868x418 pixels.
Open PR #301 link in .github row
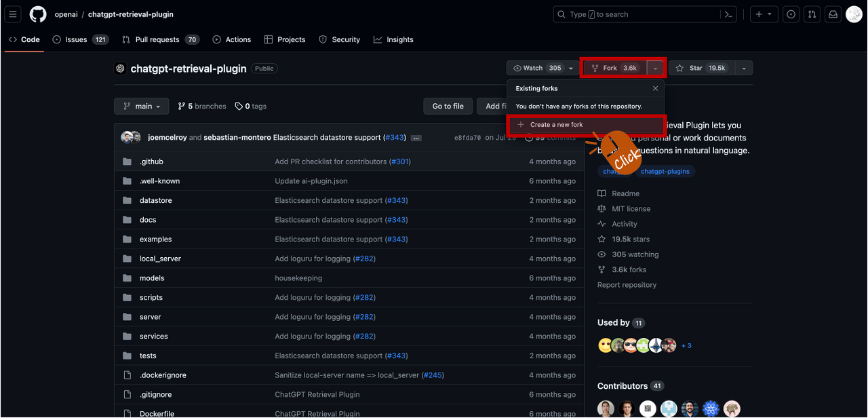pyautogui.click(x=400, y=161)
